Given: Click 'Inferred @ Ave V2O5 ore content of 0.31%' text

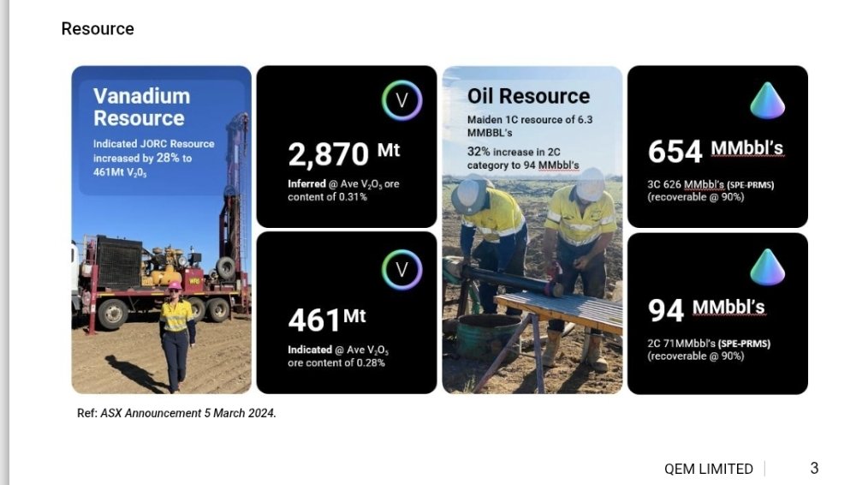Looking at the screenshot, I should point(343,190).
